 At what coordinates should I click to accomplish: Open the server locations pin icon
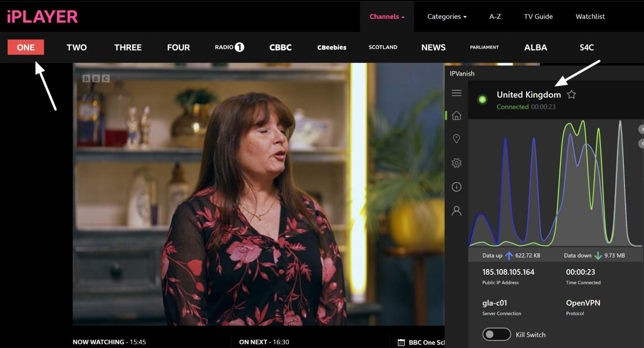tap(456, 139)
